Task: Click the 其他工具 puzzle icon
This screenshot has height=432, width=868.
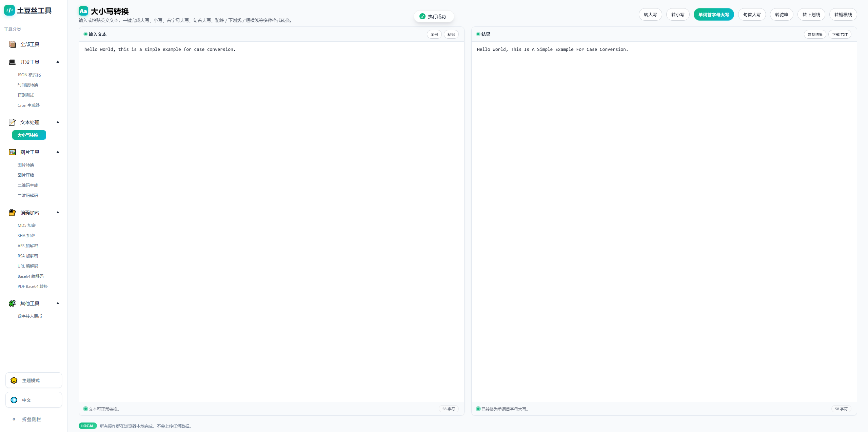Action: 12,303
